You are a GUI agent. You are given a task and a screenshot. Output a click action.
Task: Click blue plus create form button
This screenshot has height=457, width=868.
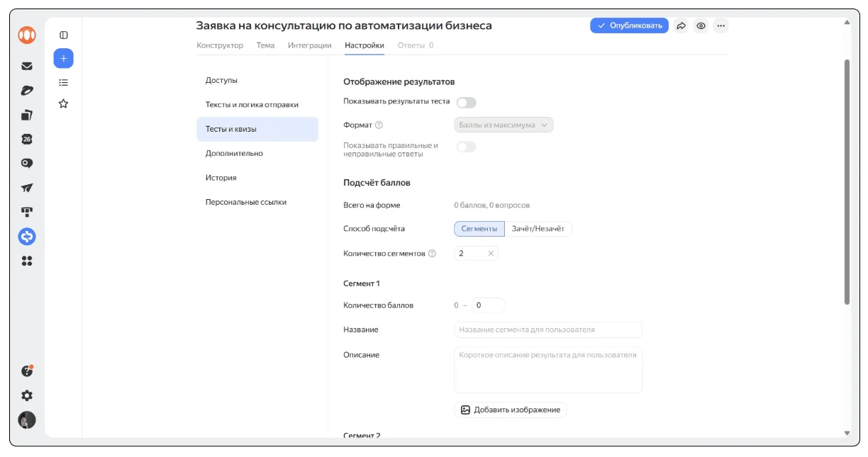pos(64,59)
